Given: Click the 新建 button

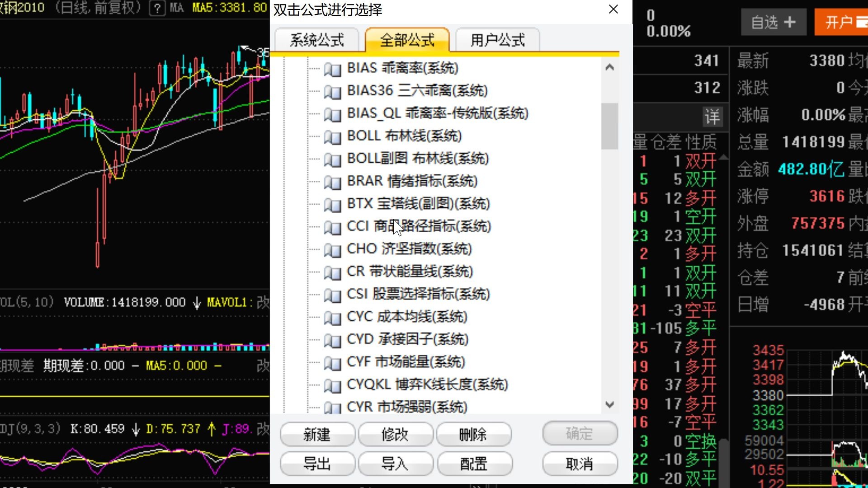Looking at the screenshot, I should 317,434.
